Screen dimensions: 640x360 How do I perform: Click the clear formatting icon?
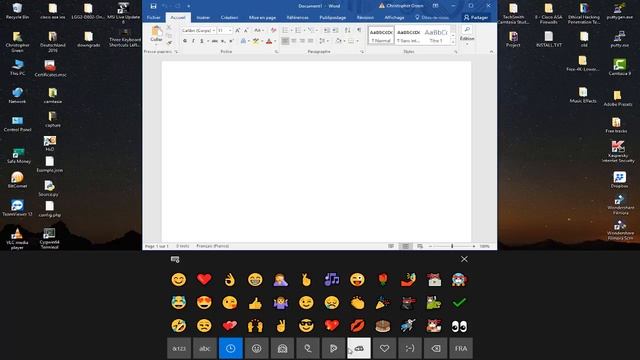point(273,31)
